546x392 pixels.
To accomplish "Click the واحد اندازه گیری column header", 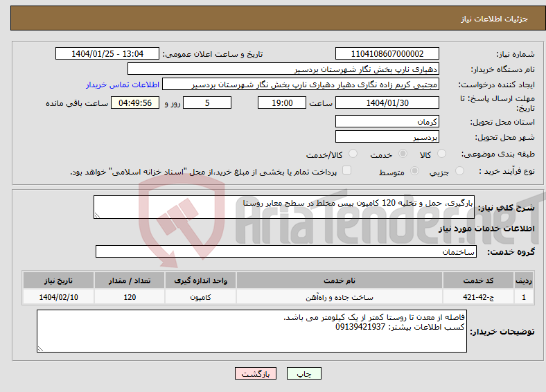I will (200, 280).
